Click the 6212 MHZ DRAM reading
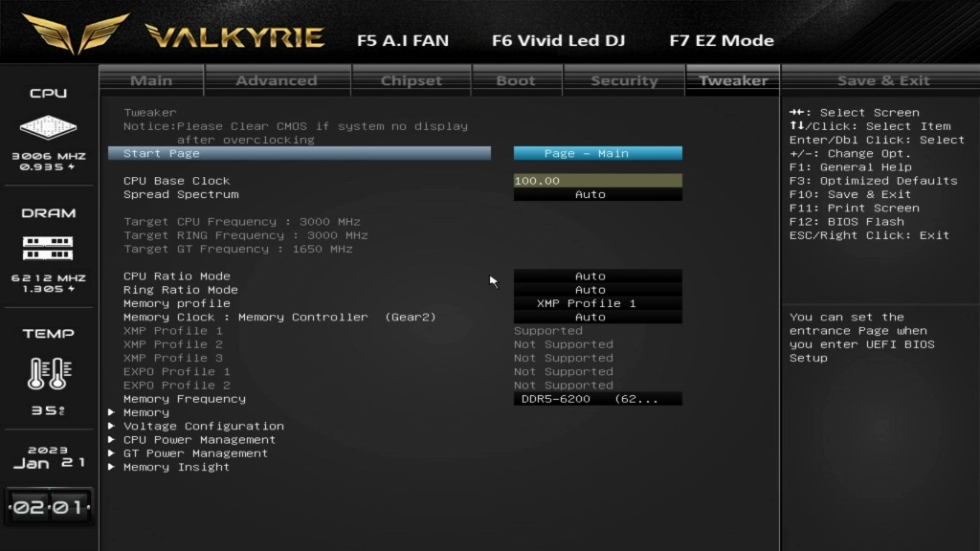The height and width of the screenshot is (551, 980). tap(49, 278)
